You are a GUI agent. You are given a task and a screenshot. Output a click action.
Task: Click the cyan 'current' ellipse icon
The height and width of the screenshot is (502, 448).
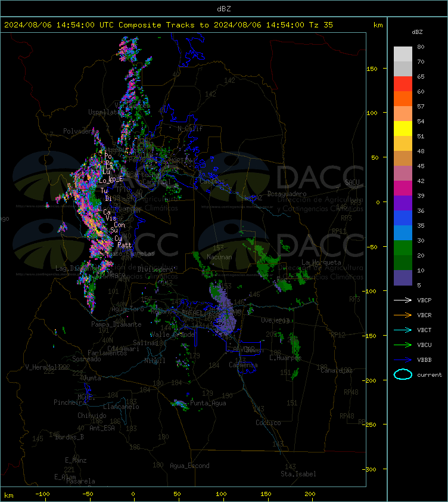(403, 374)
